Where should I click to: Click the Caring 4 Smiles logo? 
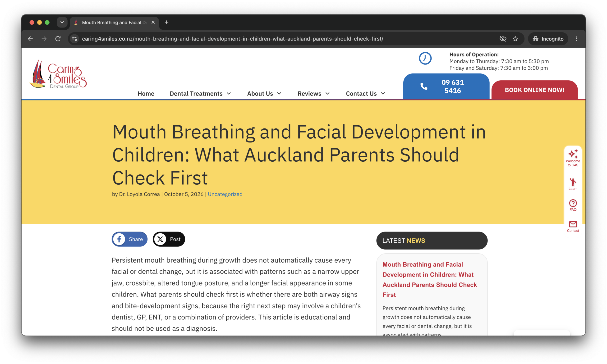(x=58, y=74)
